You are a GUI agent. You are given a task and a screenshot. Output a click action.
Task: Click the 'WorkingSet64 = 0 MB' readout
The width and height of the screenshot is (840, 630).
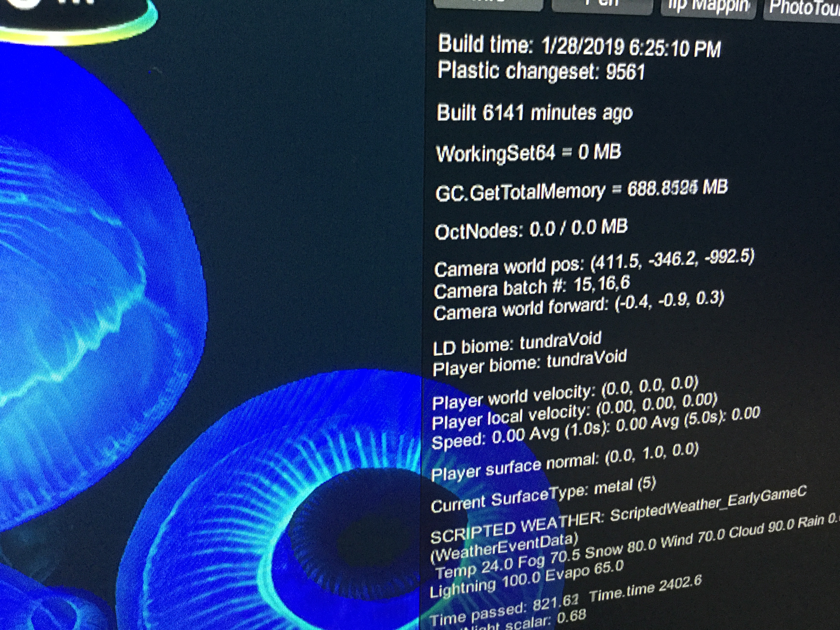coord(529,153)
